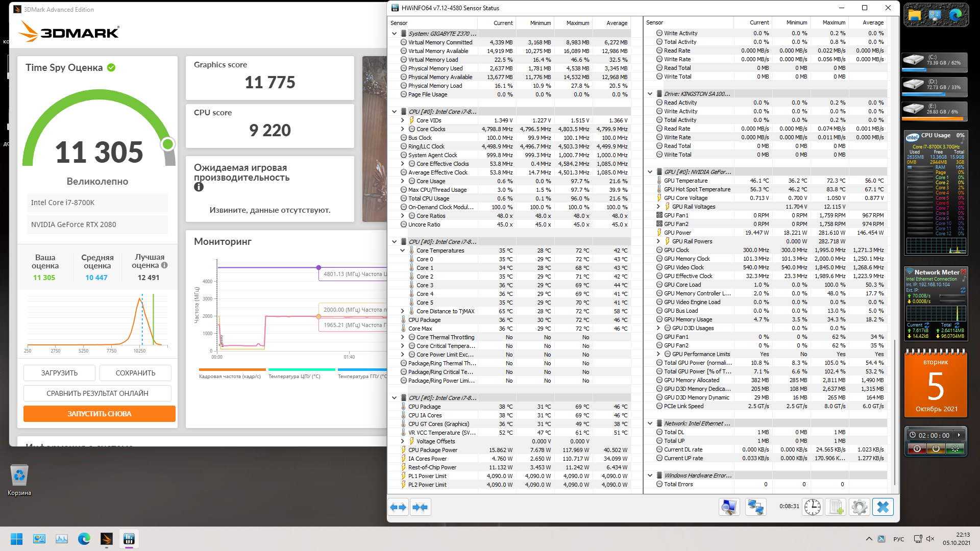Click the log file with plus icon
Viewport: 980px width, 551px height.
click(836, 507)
